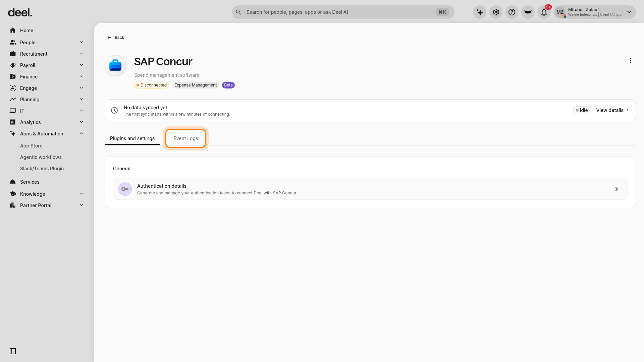This screenshot has height=362, width=644.
Task: Open the Mitchell Zulauf account dropdown arrow
Action: coord(629,12)
